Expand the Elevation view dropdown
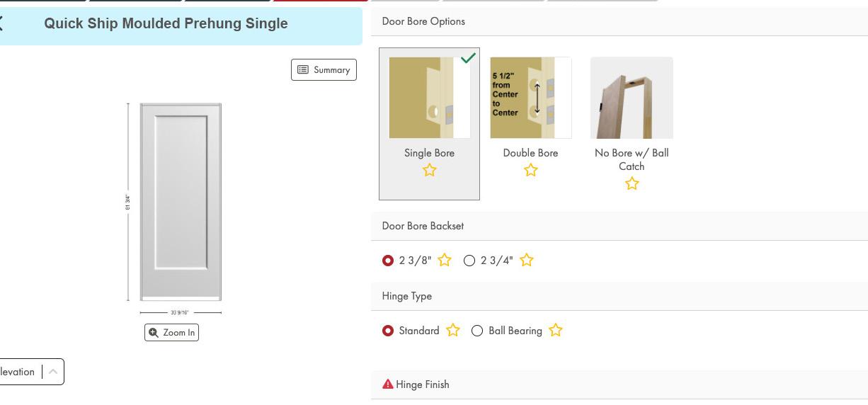This screenshot has height=405, width=868. click(52, 372)
